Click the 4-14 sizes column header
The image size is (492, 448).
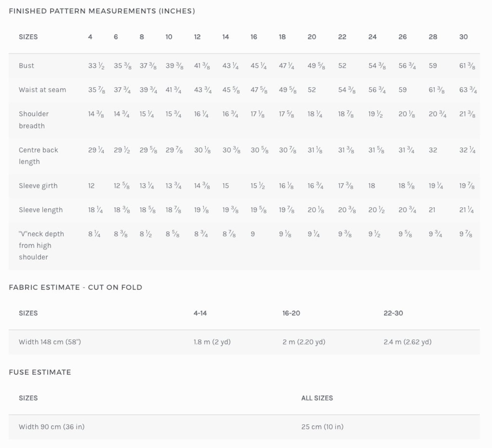(x=200, y=313)
